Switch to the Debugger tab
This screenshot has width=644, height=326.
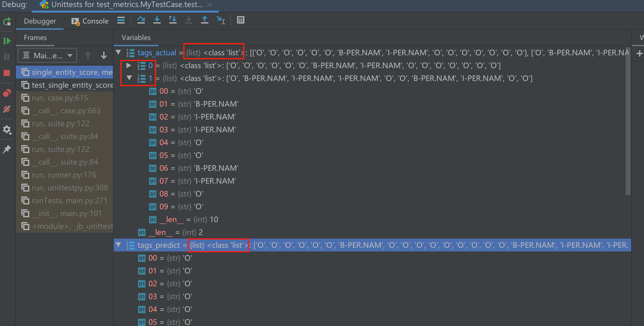click(40, 21)
